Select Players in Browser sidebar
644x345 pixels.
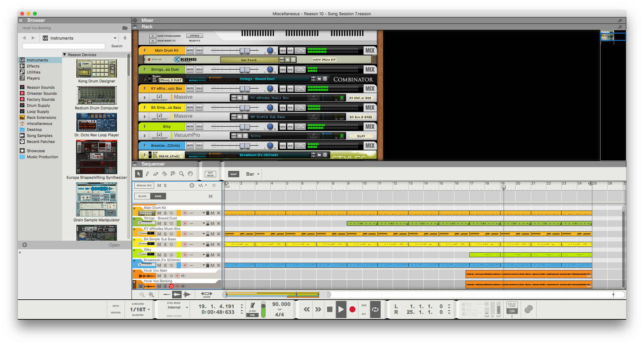(x=33, y=78)
